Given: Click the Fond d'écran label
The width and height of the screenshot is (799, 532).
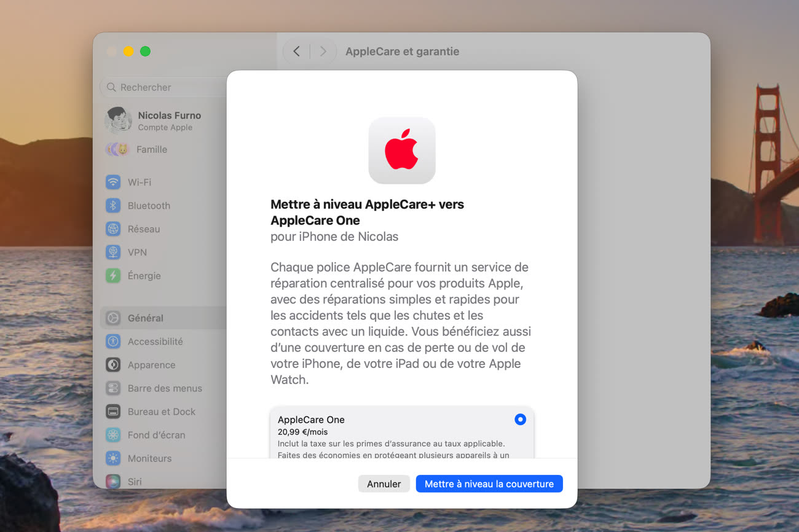Looking at the screenshot, I should pyautogui.click(x=157, y=435).
